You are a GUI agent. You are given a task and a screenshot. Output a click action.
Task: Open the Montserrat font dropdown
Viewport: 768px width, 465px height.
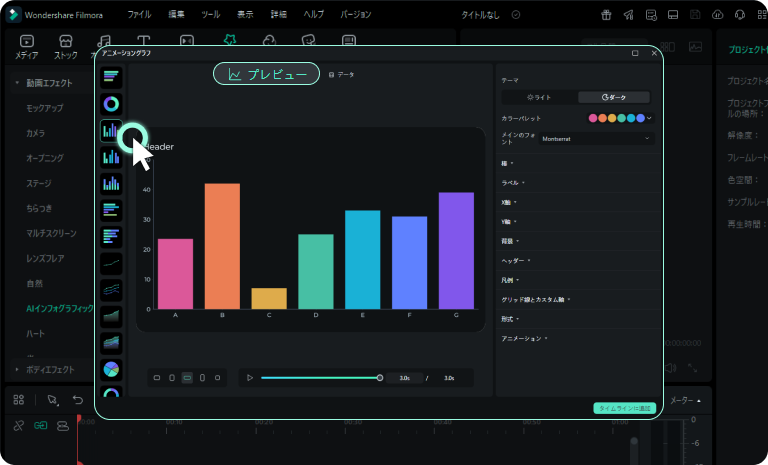(597, 139)
